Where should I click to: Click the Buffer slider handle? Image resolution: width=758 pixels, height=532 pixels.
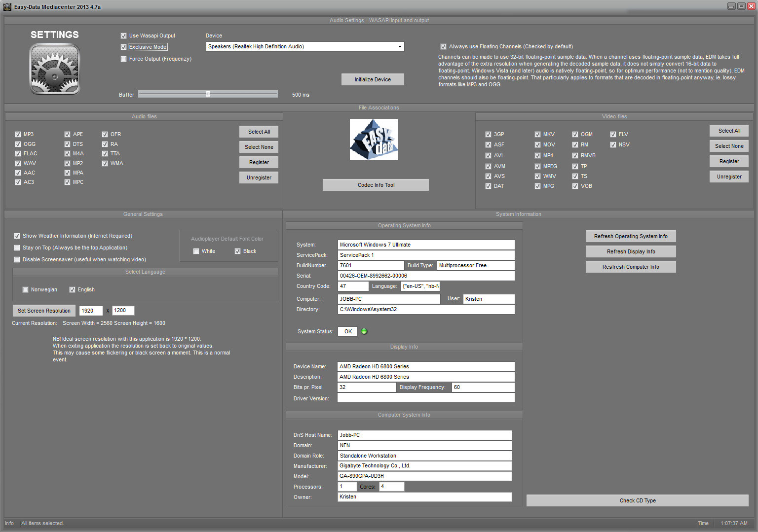coord(208,94)
